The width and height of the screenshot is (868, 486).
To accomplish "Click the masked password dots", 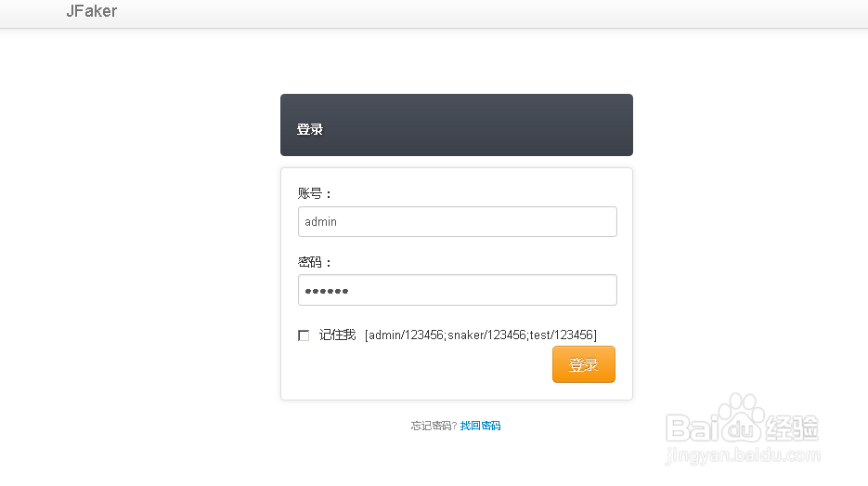I will point(327,292).
